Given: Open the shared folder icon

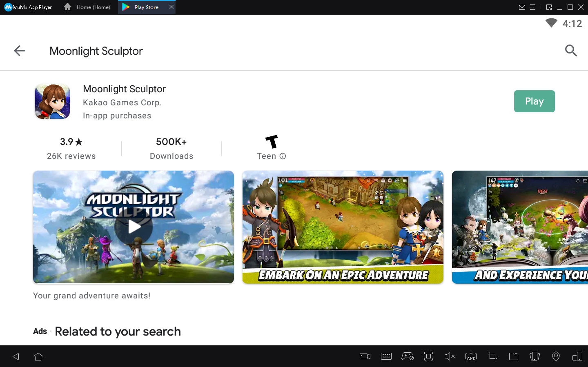Looking at the screenshot, I should (514, 356).
